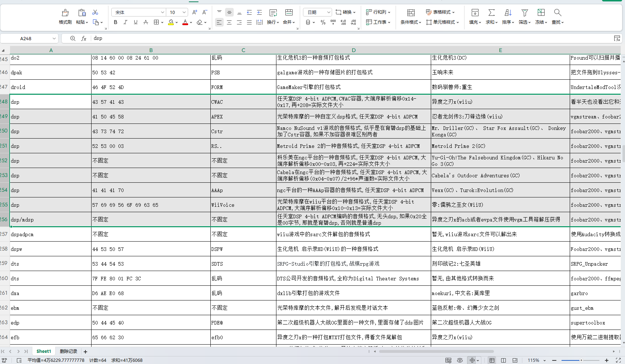Apply the red font color
The image size is (625, 364).
point(185,22)
